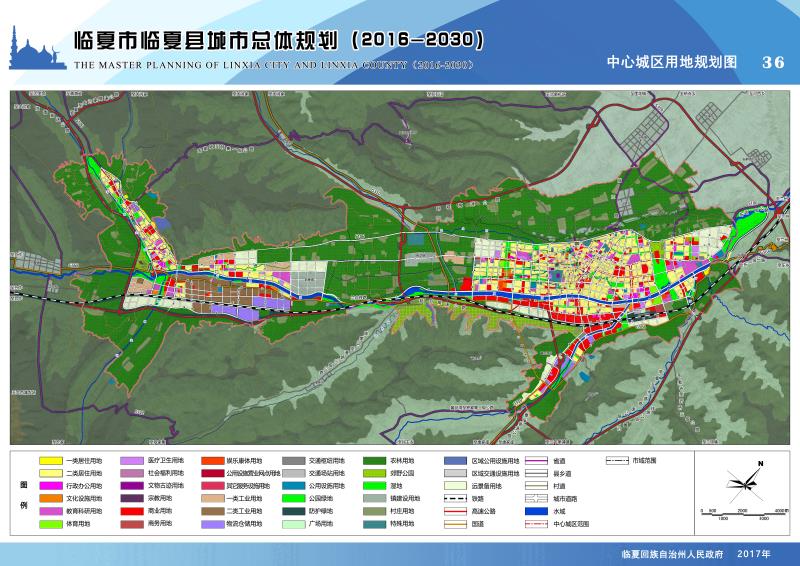Click the 中心城区用地规划图 subtitle text
Image resolution: width=800 pixels, height=566 pixels.
[671, 62]
